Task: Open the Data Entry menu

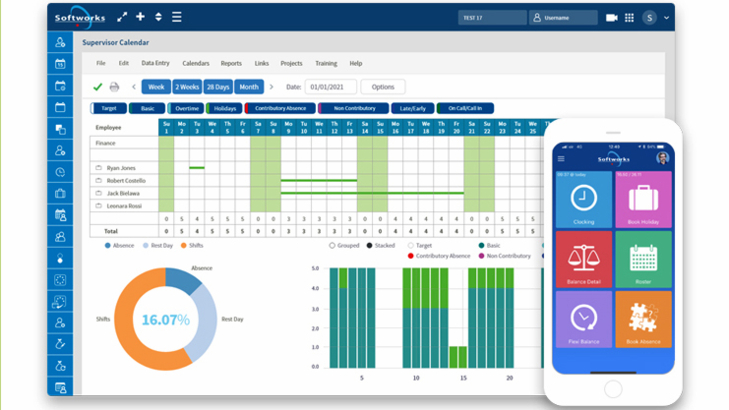Action: click(155, 63)
